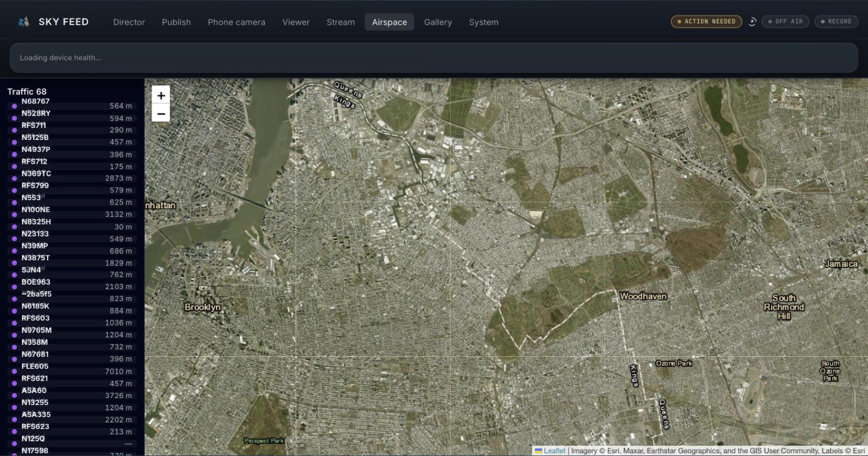Open the System tab
Screen dimensions: 868x456
(484, 22)
